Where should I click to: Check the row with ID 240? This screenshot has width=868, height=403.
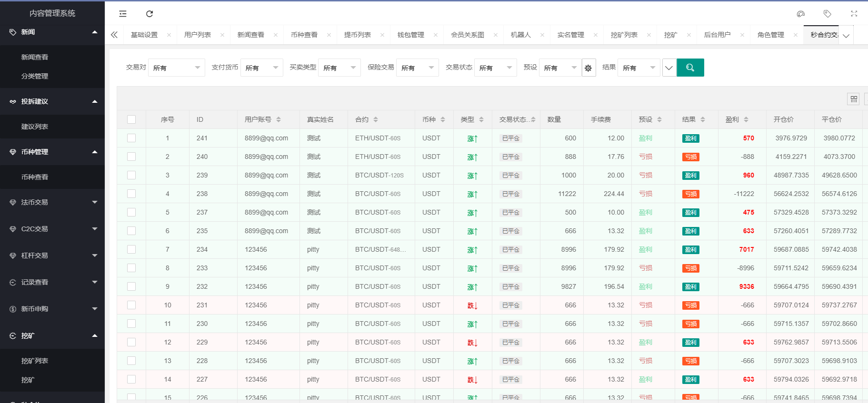point(131,157)
